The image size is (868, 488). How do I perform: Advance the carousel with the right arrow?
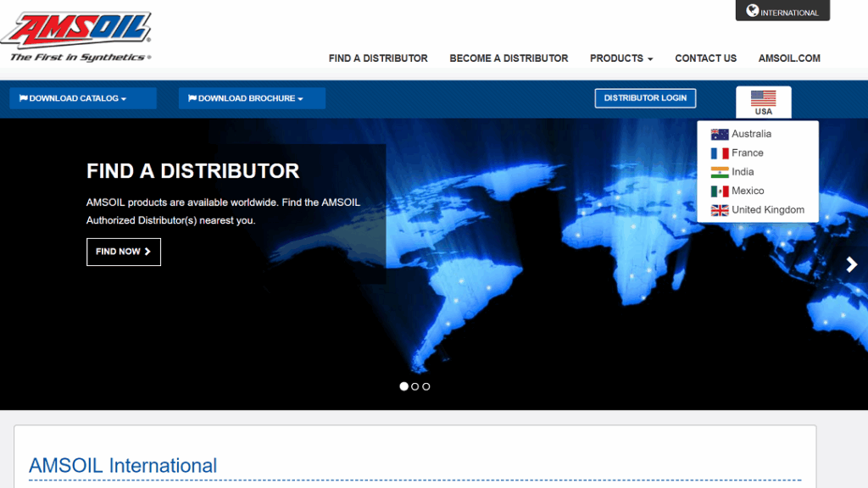[852, 264]
